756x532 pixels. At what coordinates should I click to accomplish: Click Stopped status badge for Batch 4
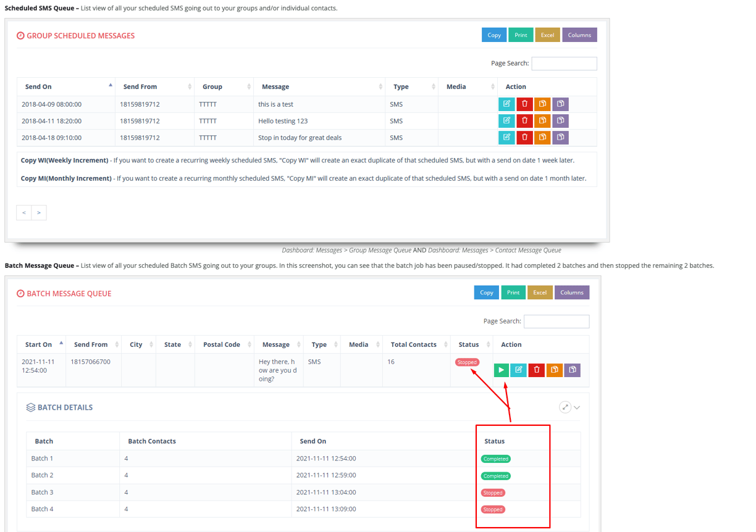pos(493,509)
